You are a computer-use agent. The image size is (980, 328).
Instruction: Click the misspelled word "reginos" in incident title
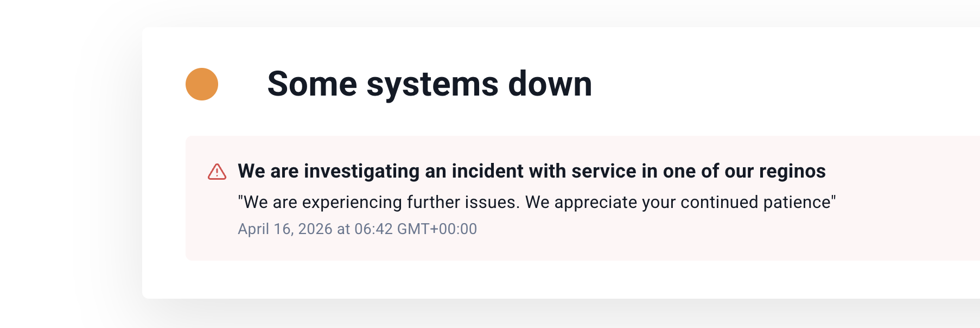click(792, 171)
